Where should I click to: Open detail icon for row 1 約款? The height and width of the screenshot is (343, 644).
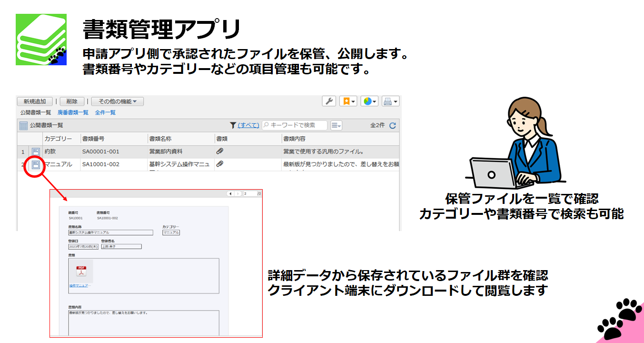(35, 152)
